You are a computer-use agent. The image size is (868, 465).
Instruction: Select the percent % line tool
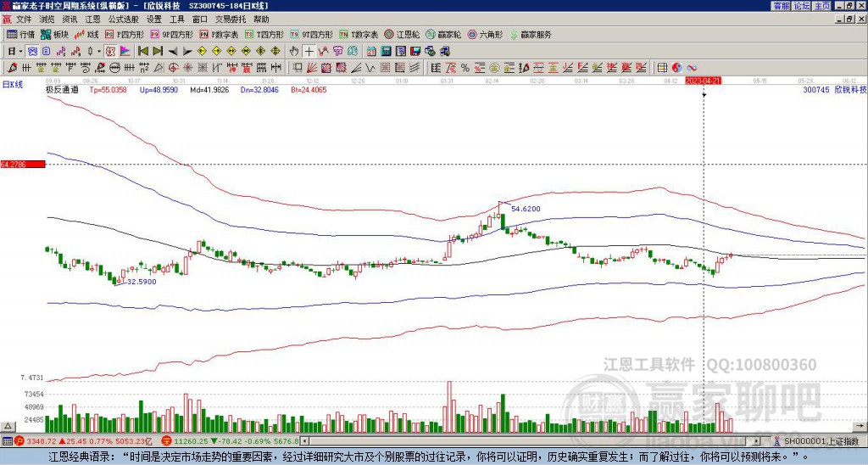[x=465, y=68]
